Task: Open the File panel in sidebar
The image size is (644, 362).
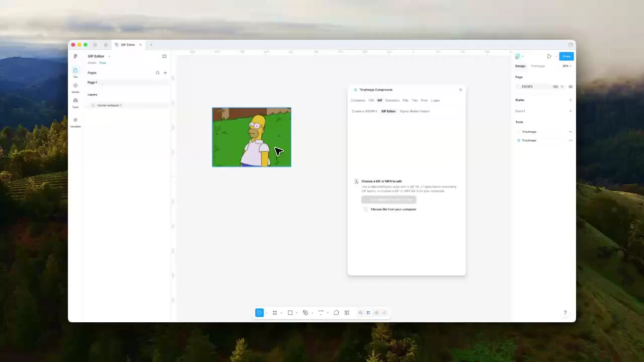Action: pyautogui.click(x=75, y=72)
